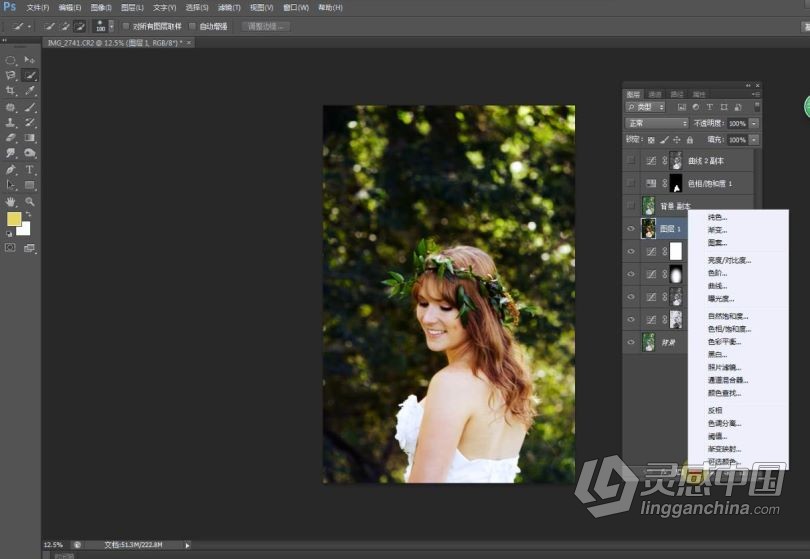Select the Spot Healing Brush tool
810x559 pixels.
click(10, 107)
